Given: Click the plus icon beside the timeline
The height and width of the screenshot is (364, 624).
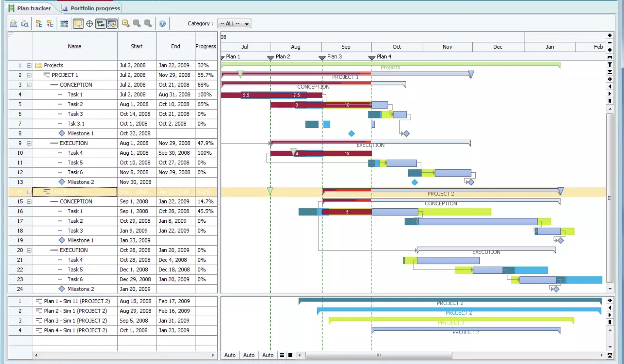Looking at the screenshot, I should (610, 35).
